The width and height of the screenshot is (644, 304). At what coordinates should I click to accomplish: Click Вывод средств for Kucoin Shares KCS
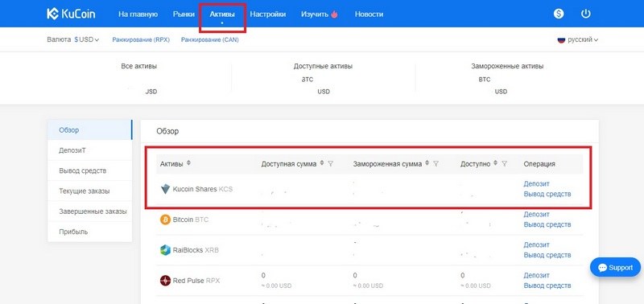click(547, 194)
